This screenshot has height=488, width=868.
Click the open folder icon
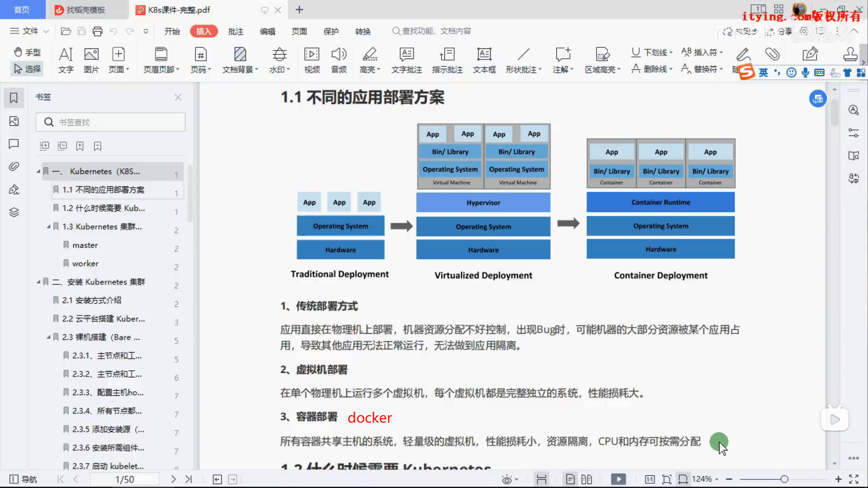pos(66,31)
